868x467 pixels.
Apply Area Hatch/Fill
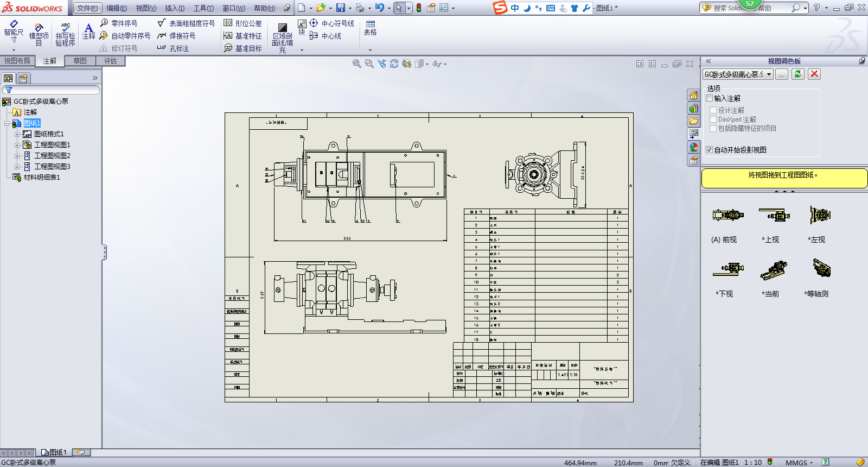pyautogui.click(x=282, y=38)
